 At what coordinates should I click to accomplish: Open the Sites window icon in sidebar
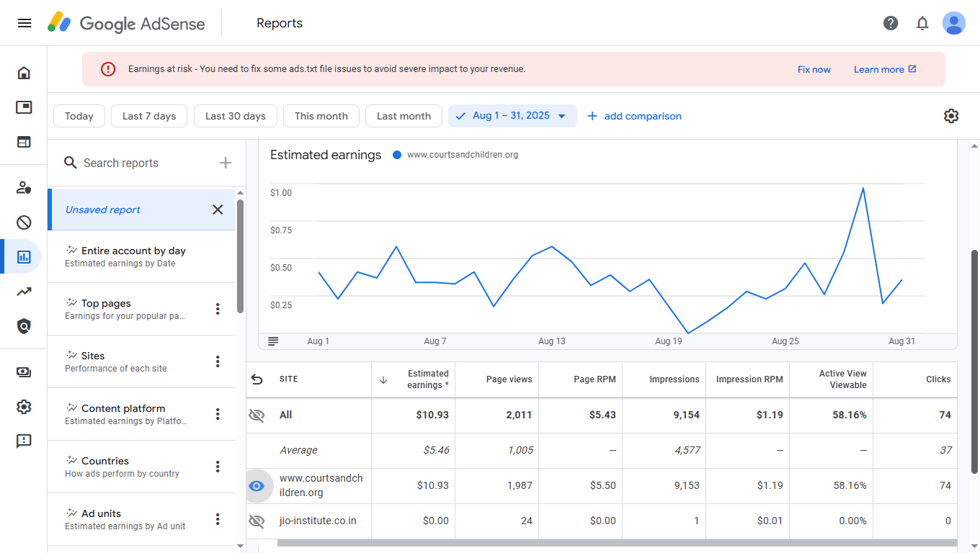tap(24, 142)
